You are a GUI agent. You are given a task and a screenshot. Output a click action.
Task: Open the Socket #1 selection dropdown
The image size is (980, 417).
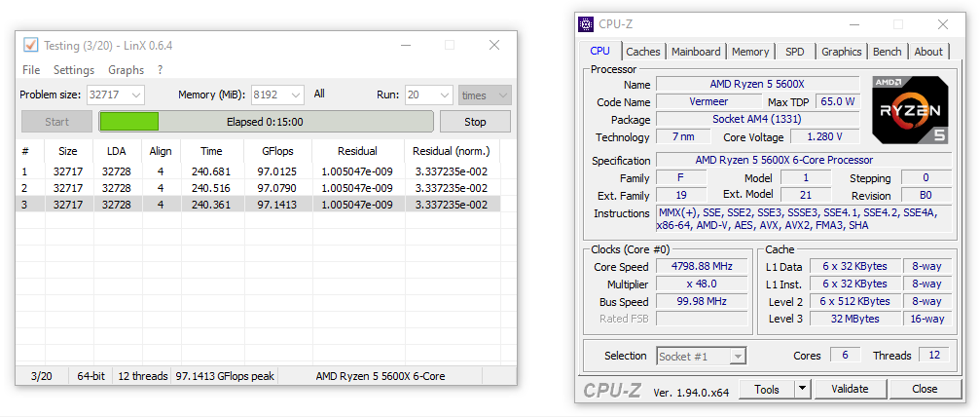(x=702, y=357)
